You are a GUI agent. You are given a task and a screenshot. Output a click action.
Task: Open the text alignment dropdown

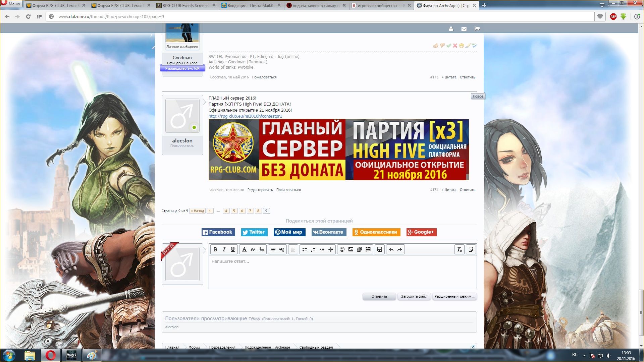pyautogui.click(x=293, y=249)
